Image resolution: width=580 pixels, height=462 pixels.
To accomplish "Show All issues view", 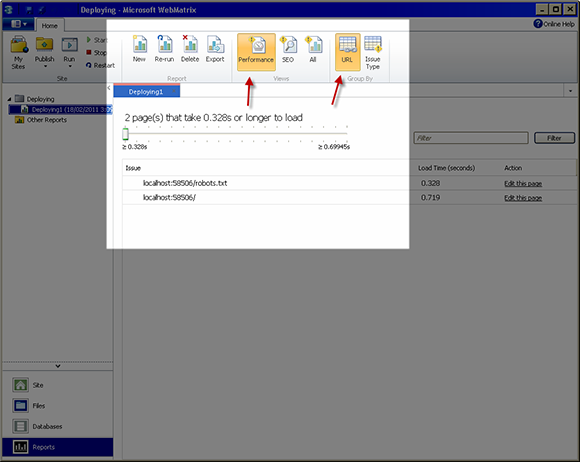I will [313, 48].
